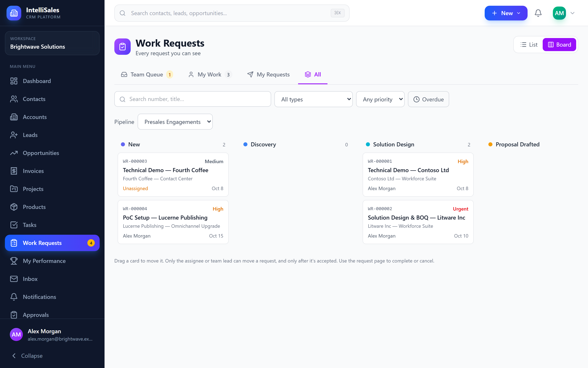This screenshot has height=368, width=588.
Task: Switch to List view
Action: (x=529, y=45)
